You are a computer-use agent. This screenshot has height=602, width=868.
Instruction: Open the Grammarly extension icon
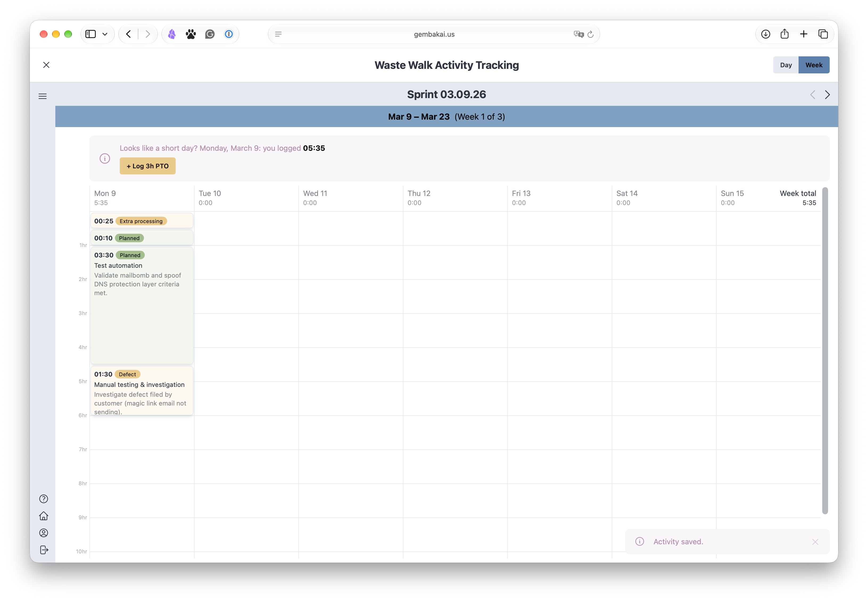click(x=210, y=34)
